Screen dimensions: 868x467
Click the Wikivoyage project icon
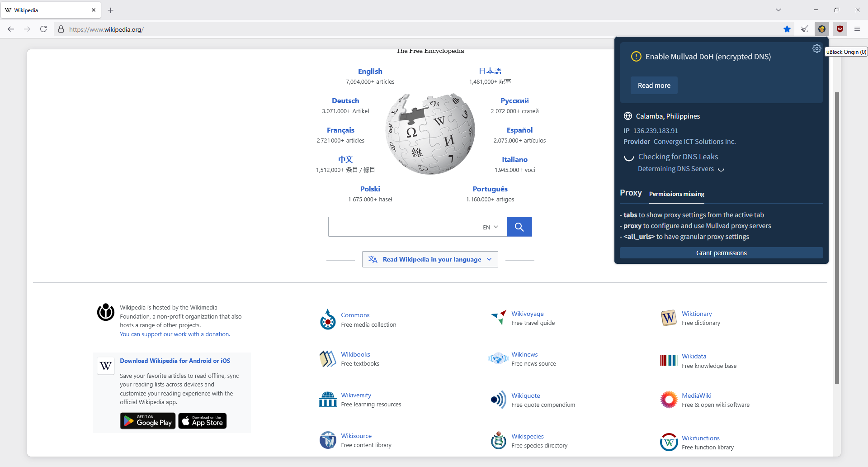(499, 318)
